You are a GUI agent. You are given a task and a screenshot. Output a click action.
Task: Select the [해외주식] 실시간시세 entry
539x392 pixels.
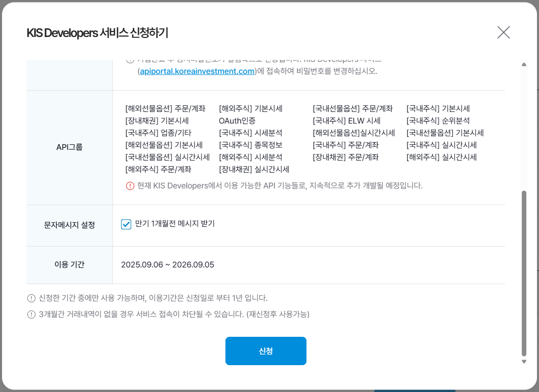(x=441, y=158)
